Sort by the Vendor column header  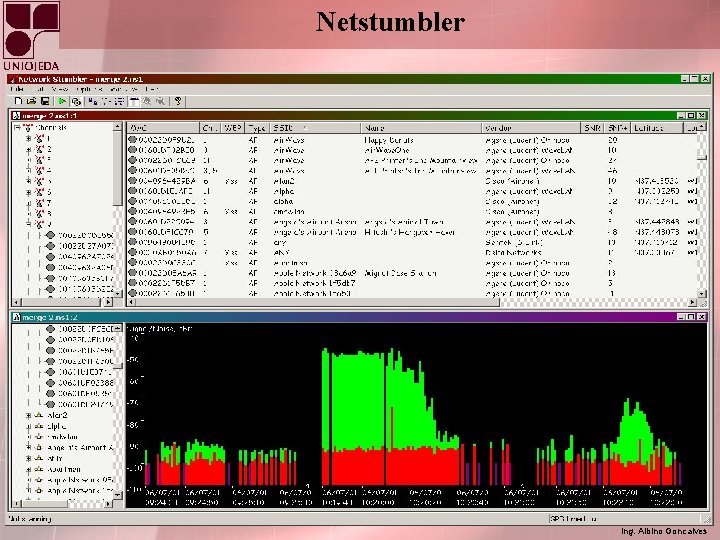coord(531,128)
